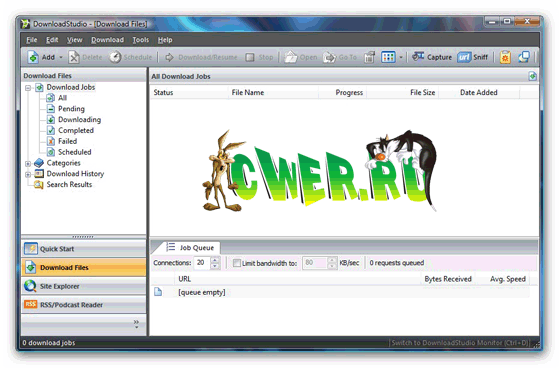Expand the Categories tree node

pos(28,164)
